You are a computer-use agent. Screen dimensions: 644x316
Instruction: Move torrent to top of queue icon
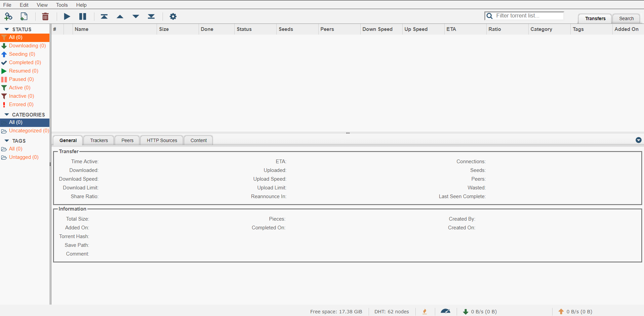(x=104, y=16)
